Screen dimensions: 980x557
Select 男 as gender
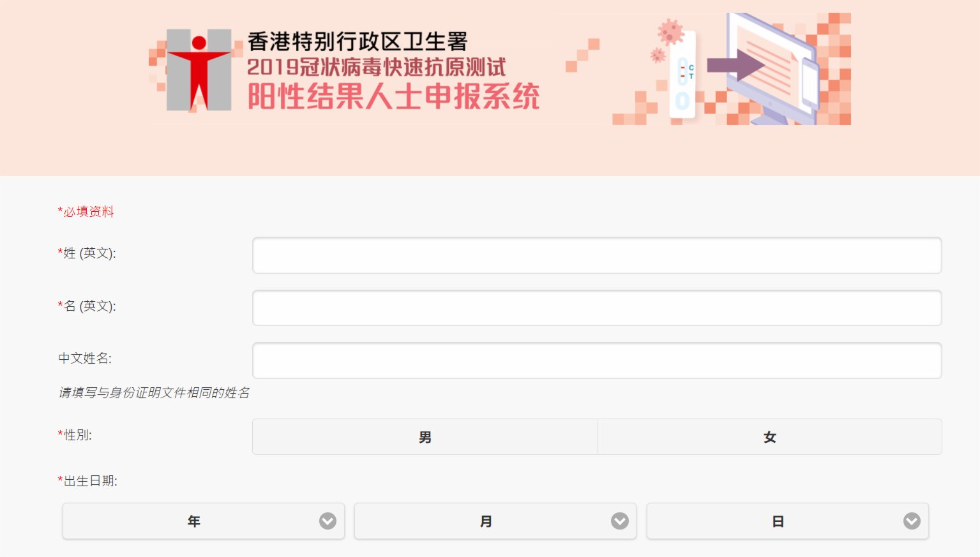[425, 437]
